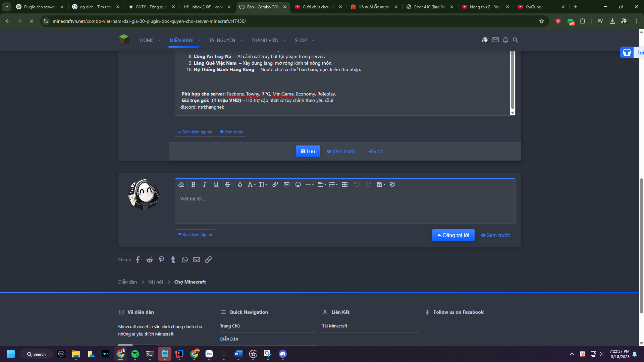Expand the list options dropdown

pyautogui.click(x=333, y=184)
